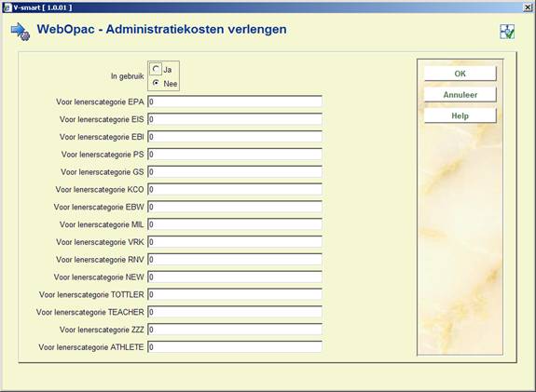
Task: Click the V-smart title bar application icon
Action: click(7, 7)
